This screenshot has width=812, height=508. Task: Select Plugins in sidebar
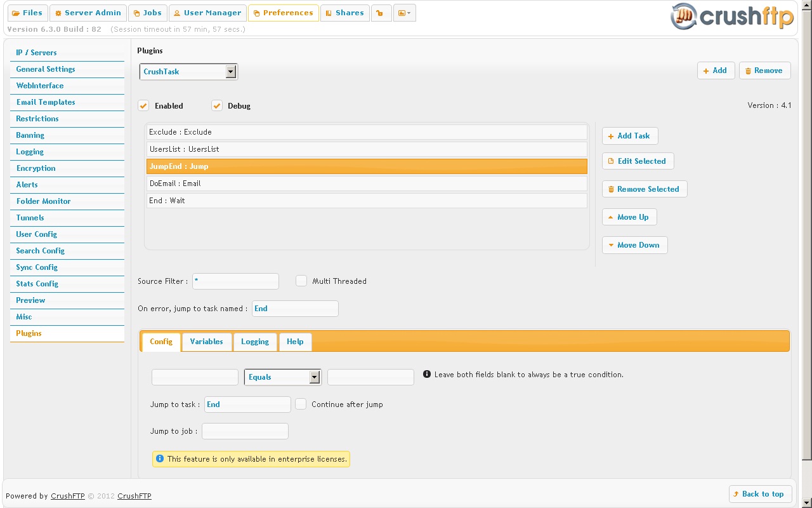point(67,333)
